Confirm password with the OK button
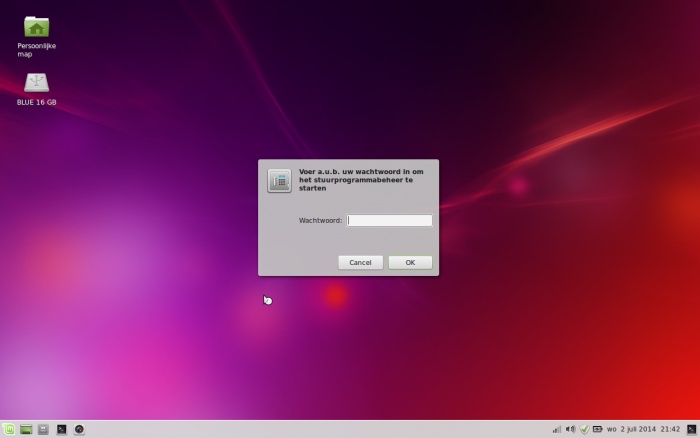 tap(410, 263)
